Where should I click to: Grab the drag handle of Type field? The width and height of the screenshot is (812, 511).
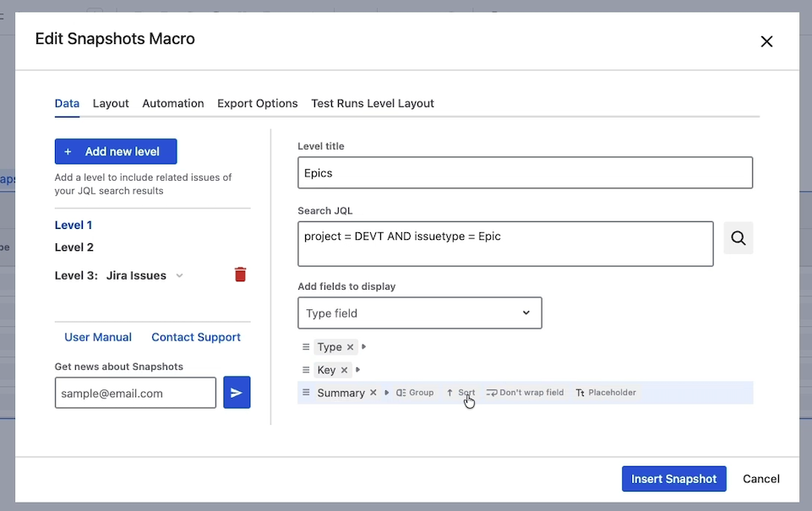click(x=306, y=347)
